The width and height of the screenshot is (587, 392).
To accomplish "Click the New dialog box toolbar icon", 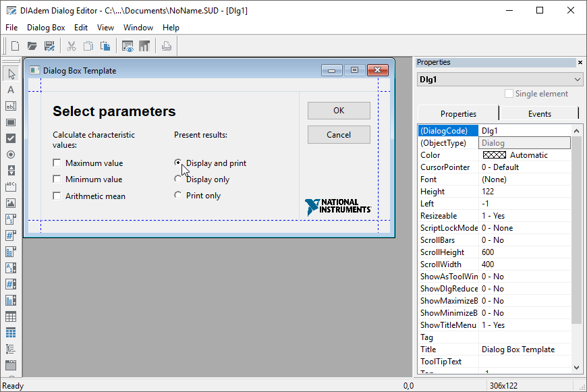I will pos(15,46).
